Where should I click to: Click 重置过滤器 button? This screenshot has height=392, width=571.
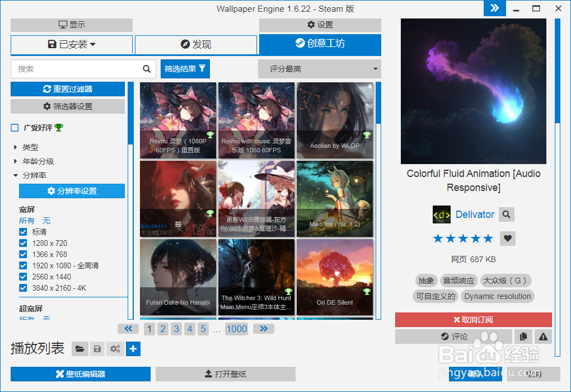(68, 89)
